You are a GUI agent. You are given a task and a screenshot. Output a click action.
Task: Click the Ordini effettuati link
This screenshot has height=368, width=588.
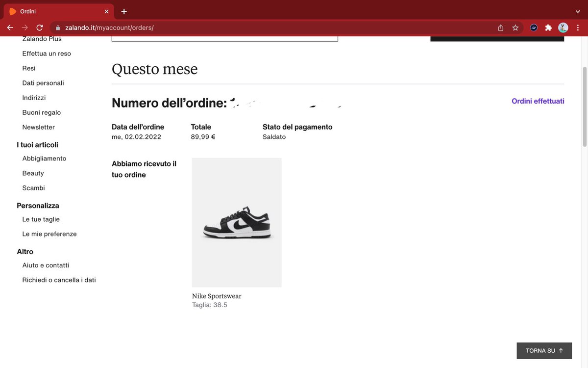point(538,101)
